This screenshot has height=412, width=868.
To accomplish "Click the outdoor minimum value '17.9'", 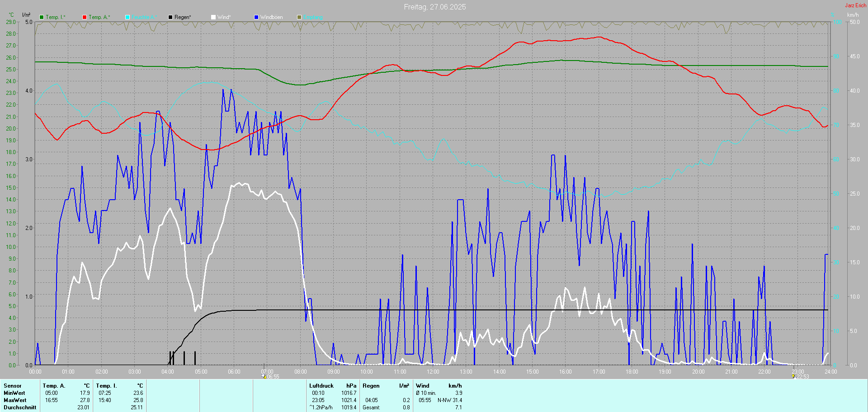I will point(85,393).
